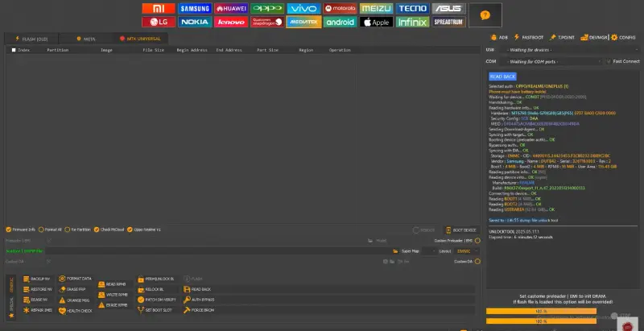Viewport: 644px width, 331px height.
Task: Click the BOOT DEVICE button
Action: click(x=461, y=230)
